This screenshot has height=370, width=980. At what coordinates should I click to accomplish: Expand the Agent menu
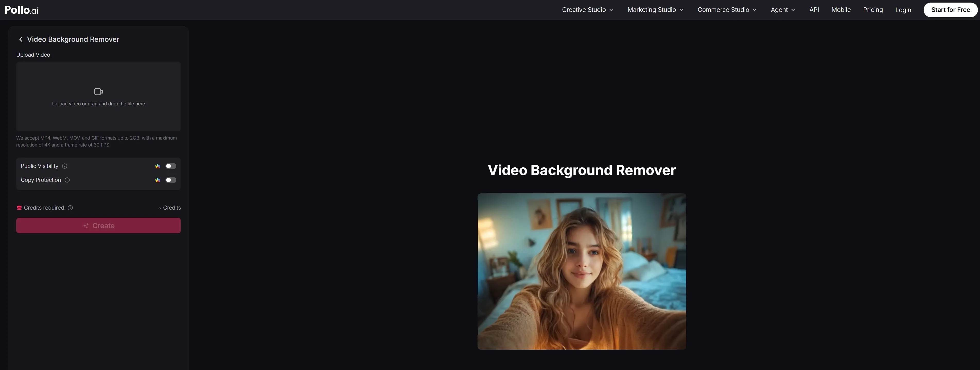[x=783, y=10]
